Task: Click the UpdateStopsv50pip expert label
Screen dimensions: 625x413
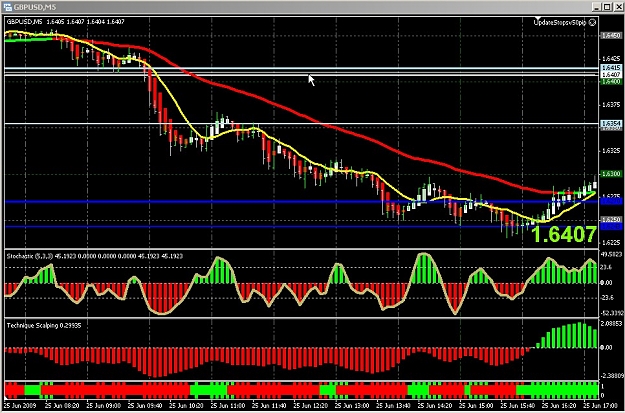Action: click(560, 23)
